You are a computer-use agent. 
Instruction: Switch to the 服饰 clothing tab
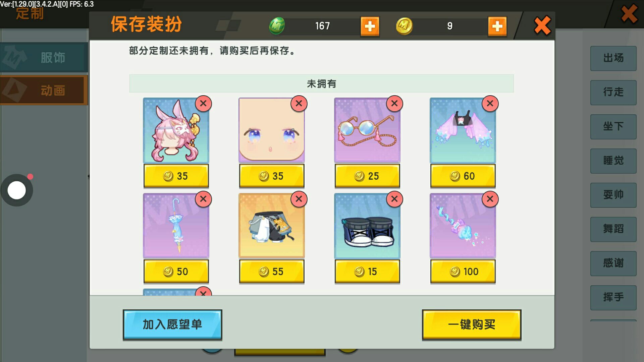tap(44, 58)
